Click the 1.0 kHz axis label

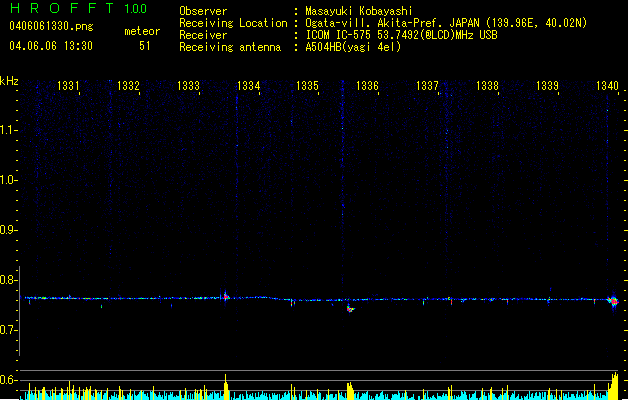point(8,180)
